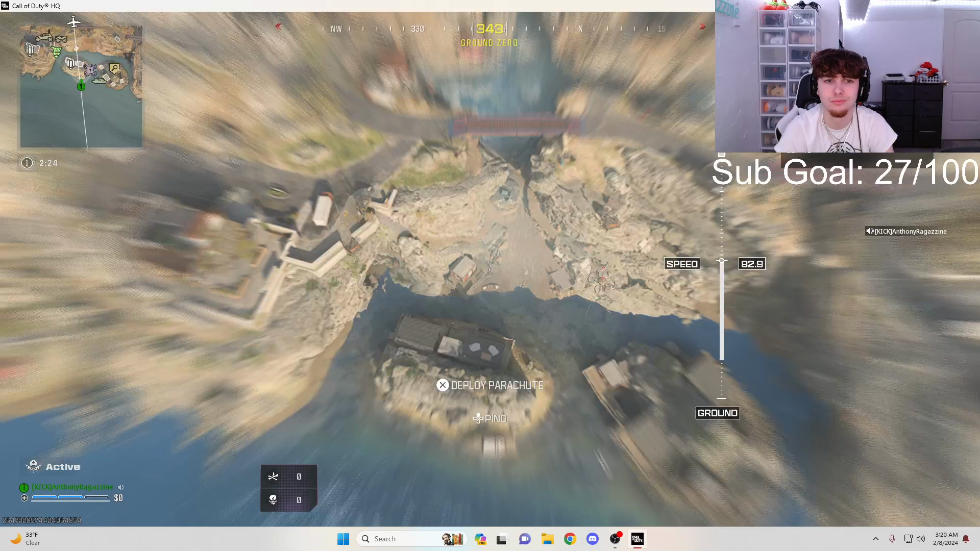The height and width of the screenshot is (551, 980).
Task: Click the X button next to Deploy Parachute
Action: click(x=443, y=385)
